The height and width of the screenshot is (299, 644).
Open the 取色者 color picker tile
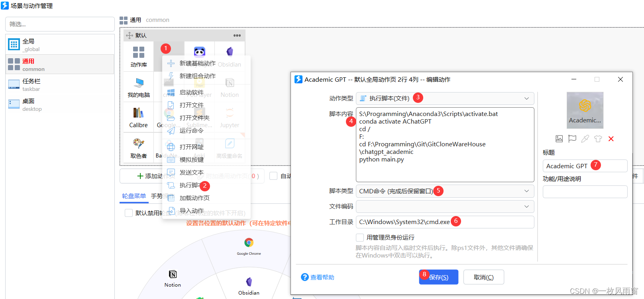pos(138,148)
